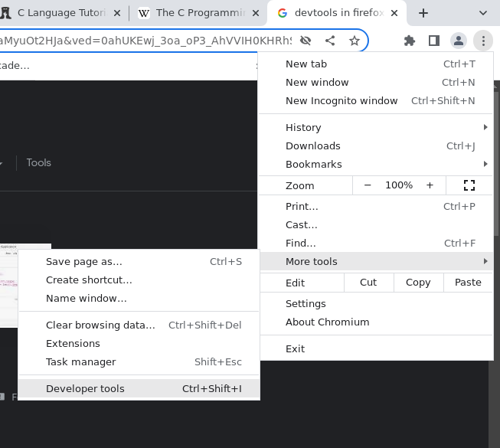Viewport: 500px width, 448px height.
Task: Open Clear browsing data...
Action: click(x=139, y=325)
